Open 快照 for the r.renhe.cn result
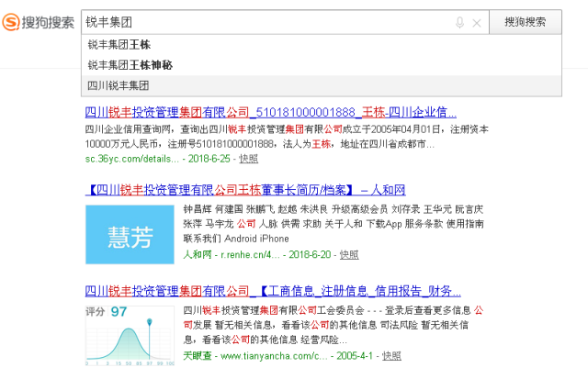This screenshot has height=379, width=588. [x=348, y=254]
